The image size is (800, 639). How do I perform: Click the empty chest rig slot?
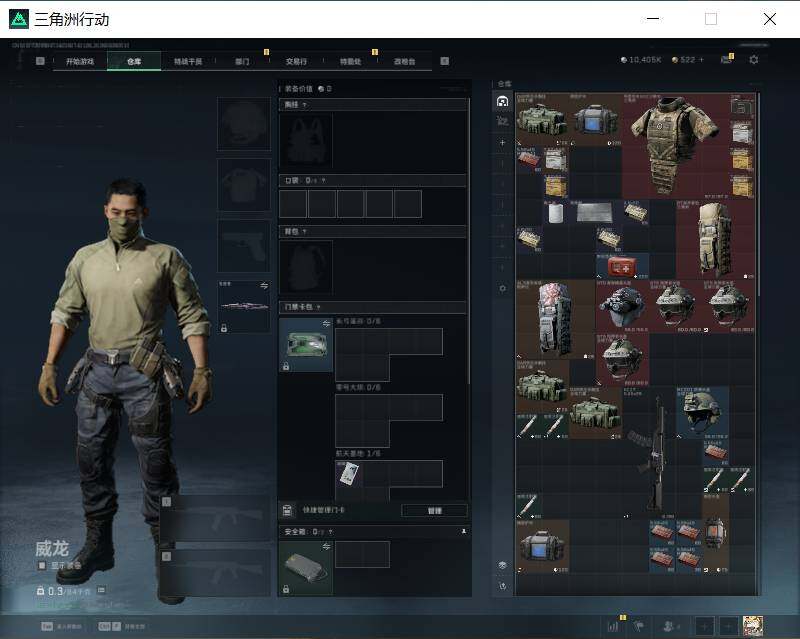tap(306, 140)
